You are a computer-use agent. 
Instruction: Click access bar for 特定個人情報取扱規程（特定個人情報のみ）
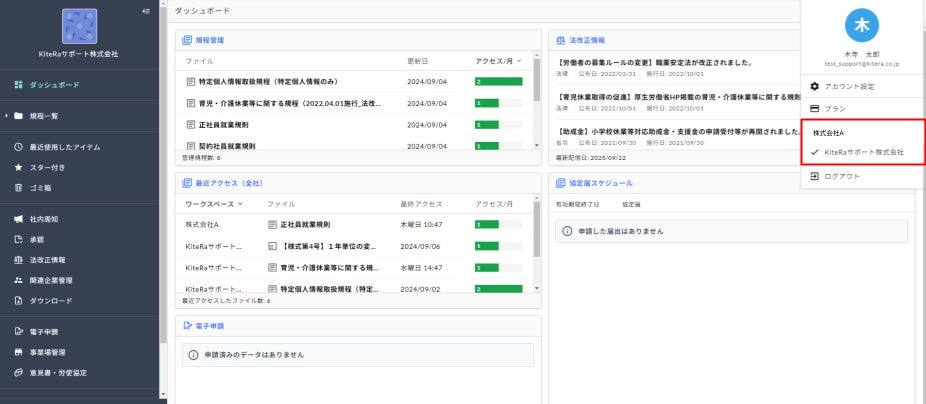pos(498,82)
